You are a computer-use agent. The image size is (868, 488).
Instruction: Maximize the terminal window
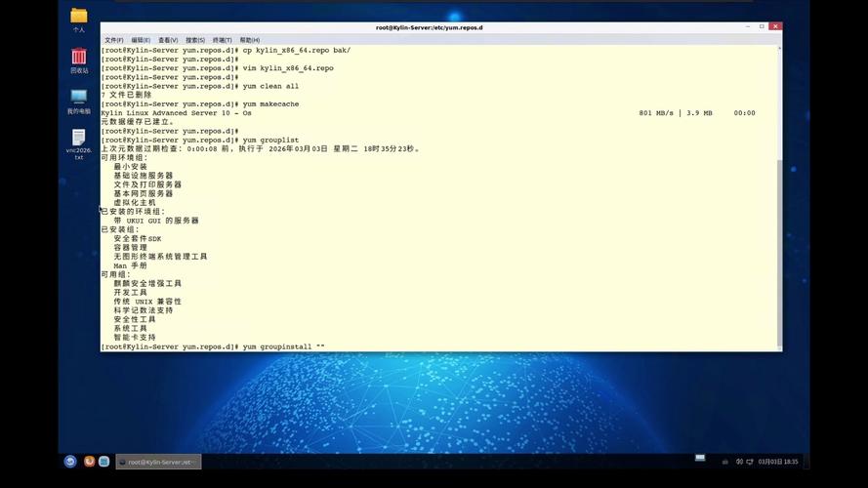tap(762, 26)
